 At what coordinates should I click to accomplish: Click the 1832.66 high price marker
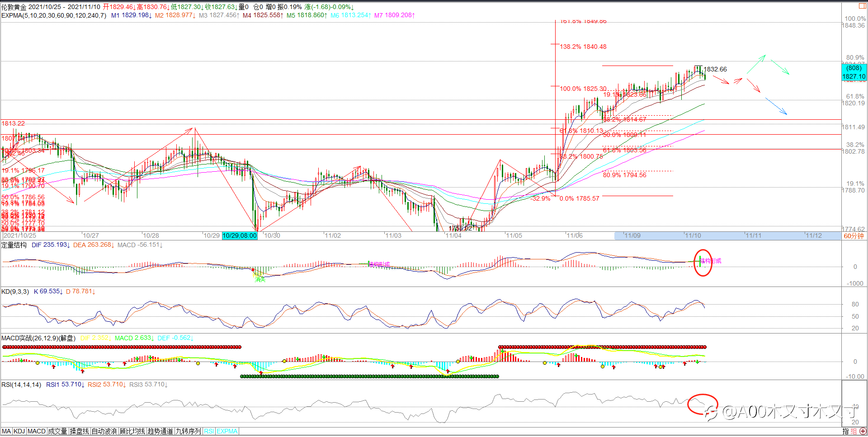click(715, 69)
